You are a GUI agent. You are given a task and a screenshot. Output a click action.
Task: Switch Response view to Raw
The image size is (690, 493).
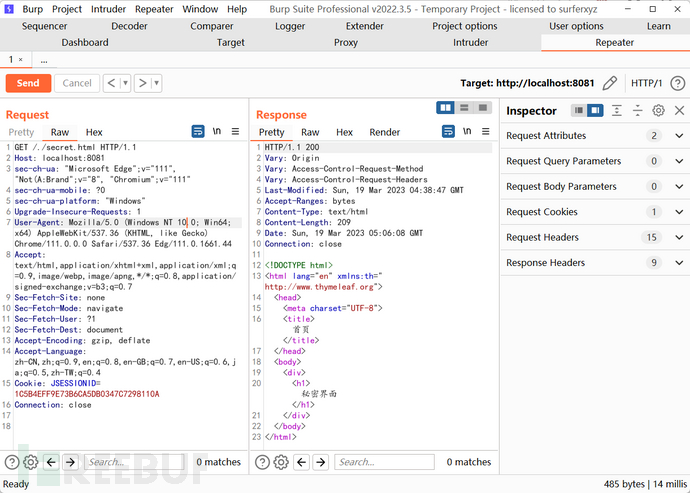(310, 132)
